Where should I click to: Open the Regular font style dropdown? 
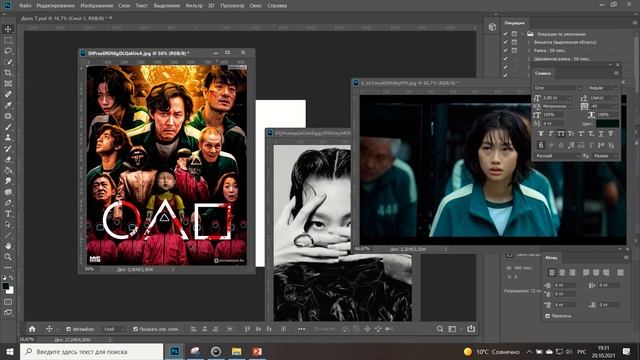[x=602, y=88]
